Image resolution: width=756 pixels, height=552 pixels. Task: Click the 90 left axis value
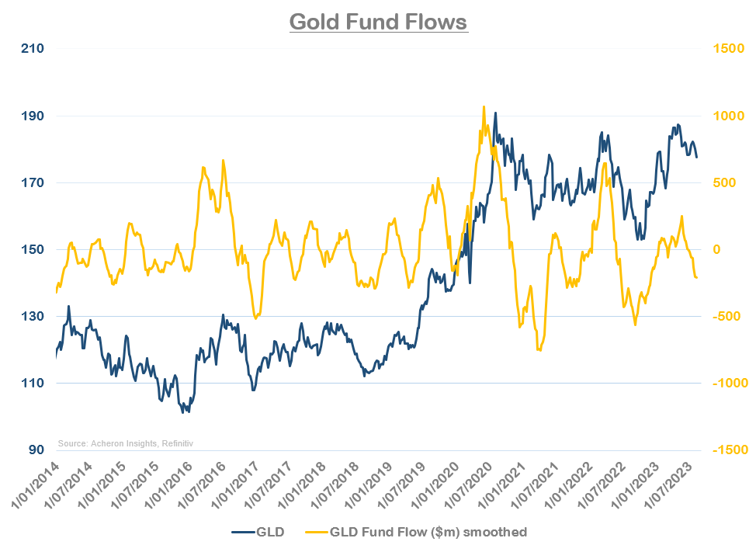point(36,450)
